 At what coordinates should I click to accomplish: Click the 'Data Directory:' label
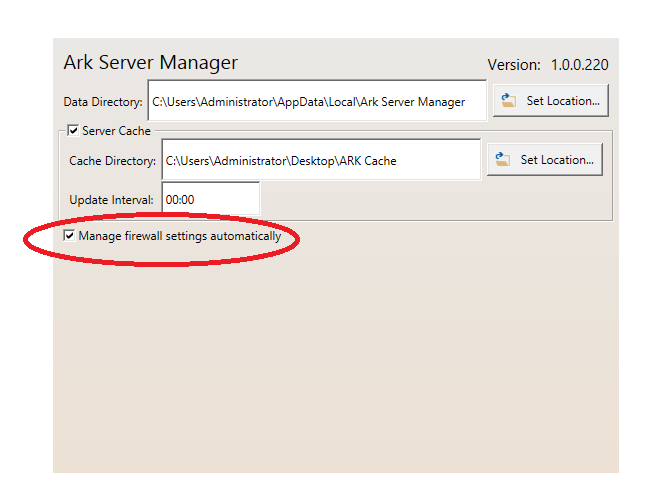(x=103, y=102)
